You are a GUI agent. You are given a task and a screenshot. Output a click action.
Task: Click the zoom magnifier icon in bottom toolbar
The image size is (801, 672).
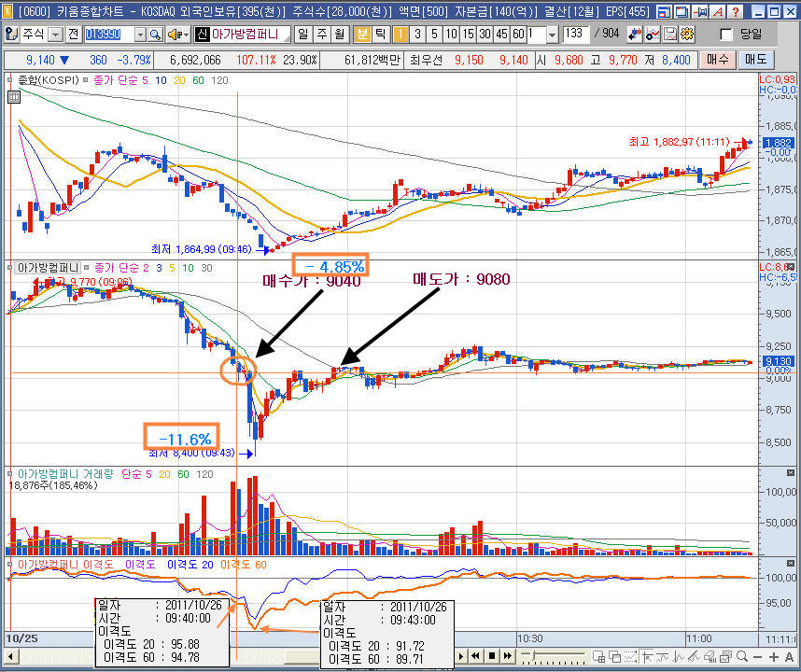(742, 656)
